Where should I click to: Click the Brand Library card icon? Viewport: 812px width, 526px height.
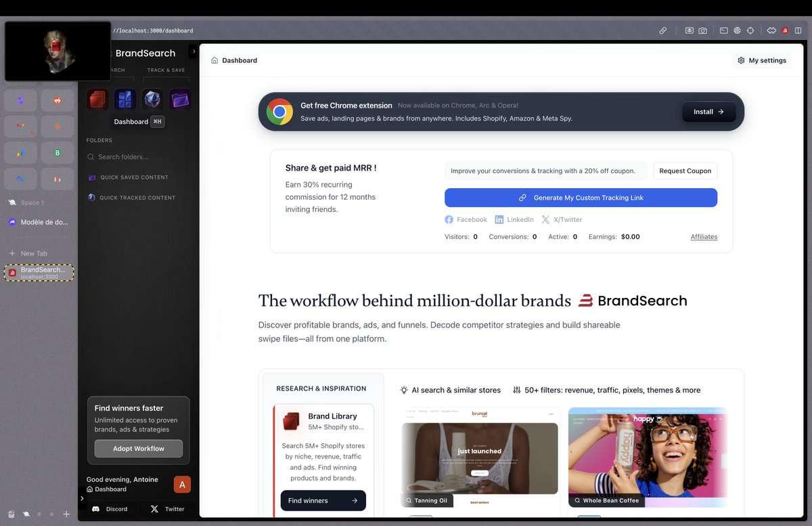pyautogui.click(x=292, y=421)
